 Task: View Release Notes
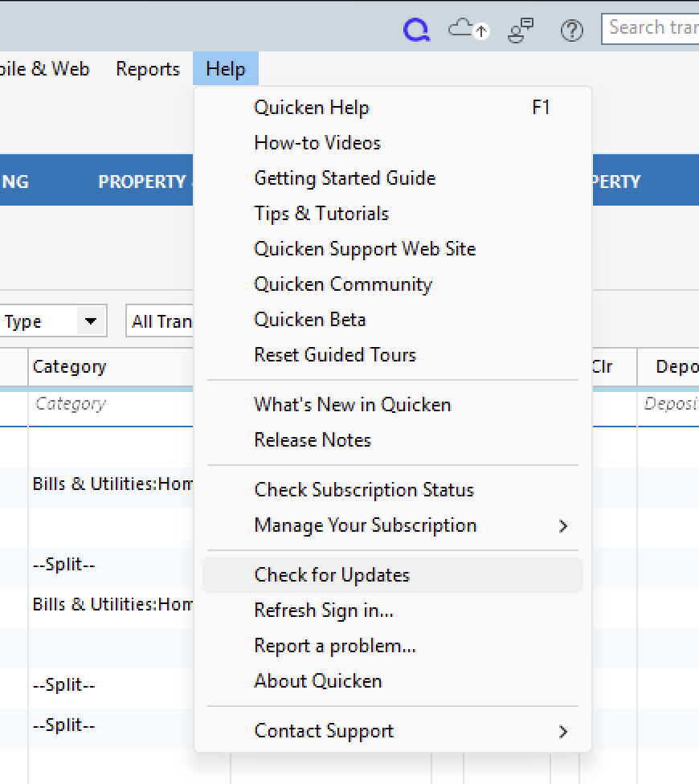point(393,440)
